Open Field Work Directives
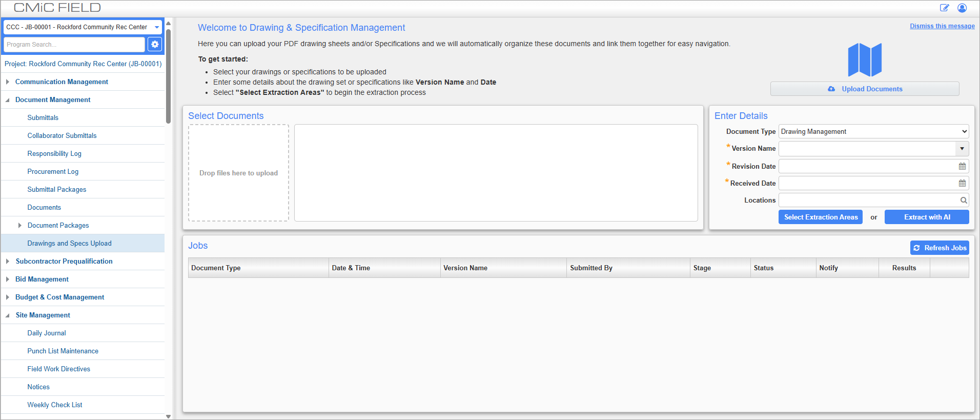This screenshot has width=980, height=420. (x=59, y=369)
